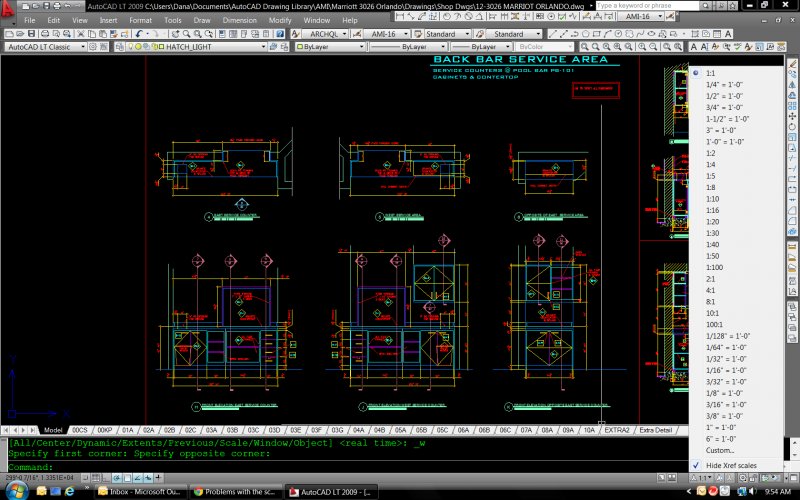
Task: Open the Standard table style dropdown
Action: point(467,34)
